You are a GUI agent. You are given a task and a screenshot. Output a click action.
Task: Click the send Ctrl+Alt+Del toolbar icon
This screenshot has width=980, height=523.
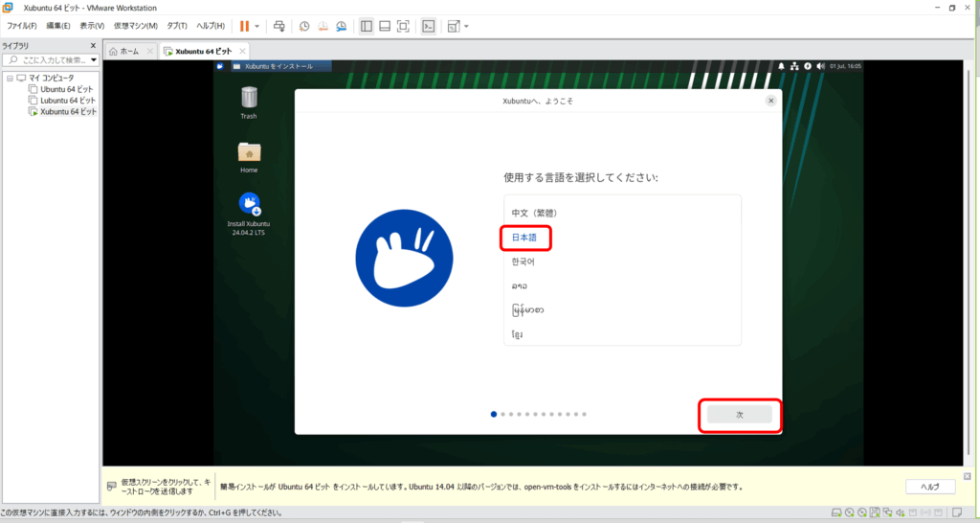click(278, 26)
